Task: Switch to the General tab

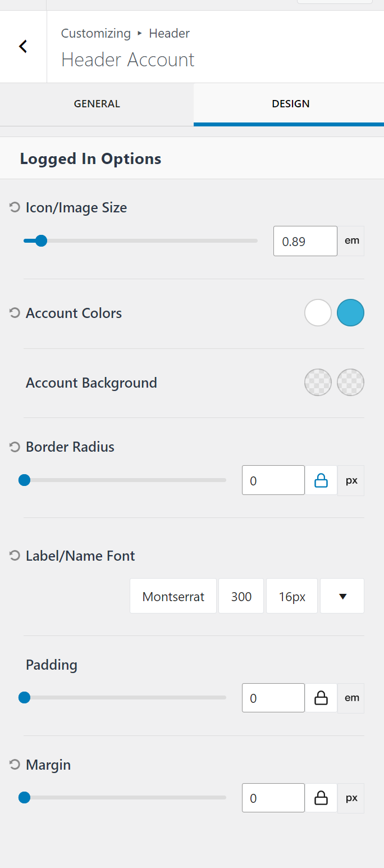Action: coord(97,104)
